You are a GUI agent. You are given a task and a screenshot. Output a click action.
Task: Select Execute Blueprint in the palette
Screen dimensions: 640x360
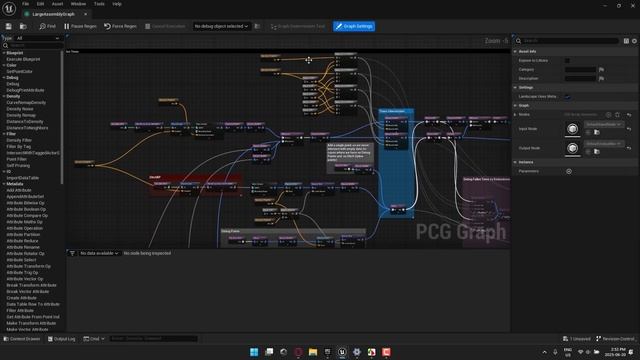tap(23, 59)
